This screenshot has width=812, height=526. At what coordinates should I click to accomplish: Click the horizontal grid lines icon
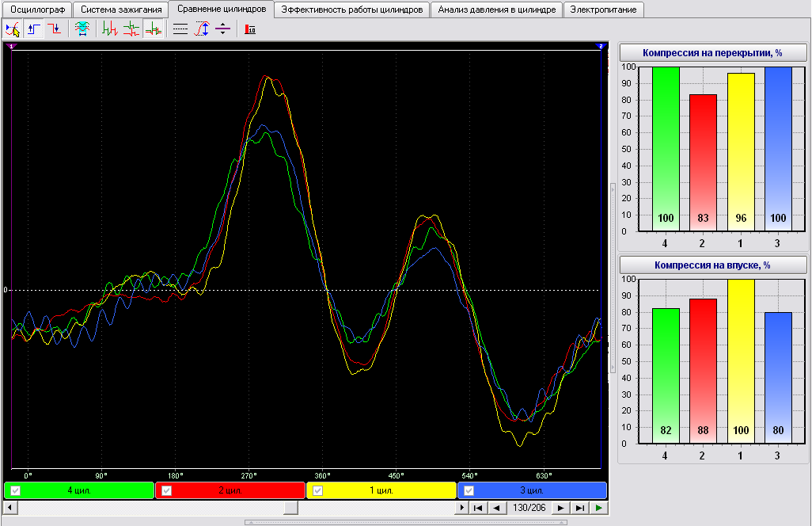pyautogui.click(x=180, y=29)
